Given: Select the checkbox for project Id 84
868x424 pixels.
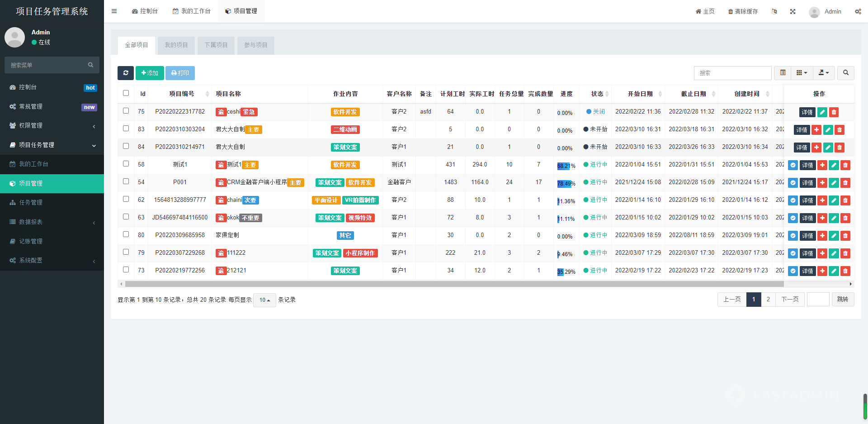Looking at the screenshot, I should [126, 146].
